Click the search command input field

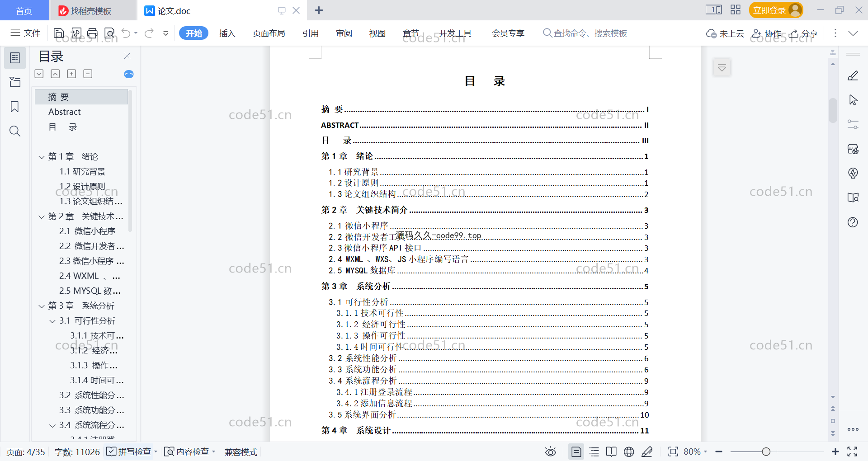coord(585,33)
